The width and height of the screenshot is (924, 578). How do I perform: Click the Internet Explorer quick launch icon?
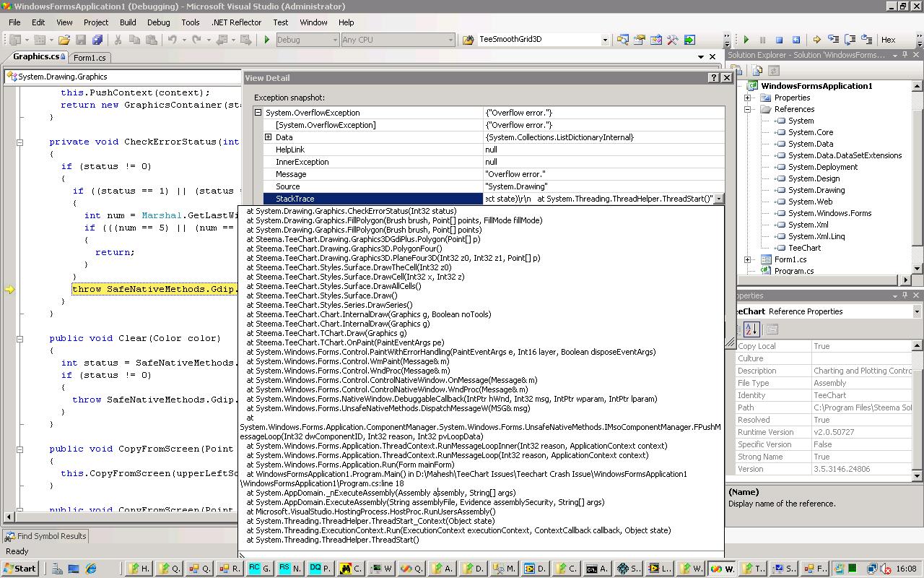point(91,569)
